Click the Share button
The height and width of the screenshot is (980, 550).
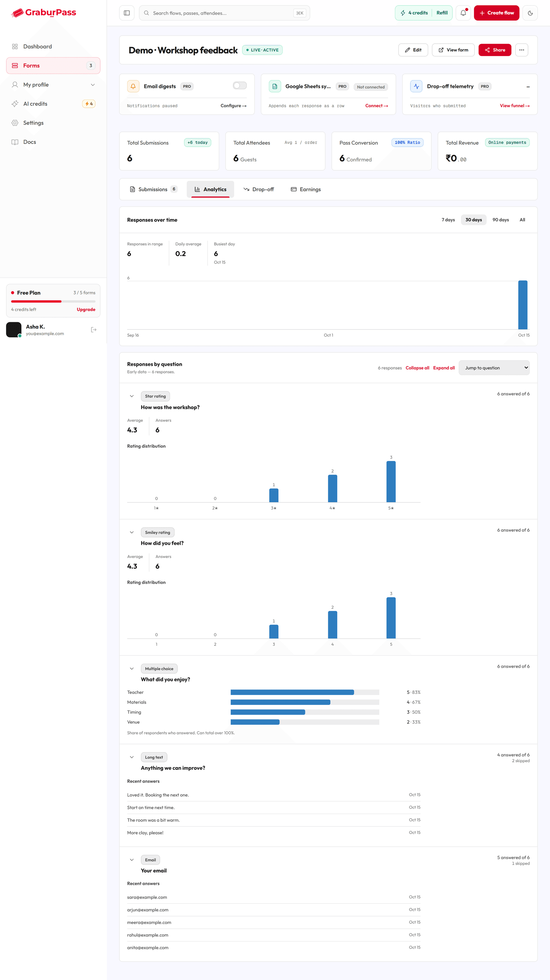click(495, 50)
